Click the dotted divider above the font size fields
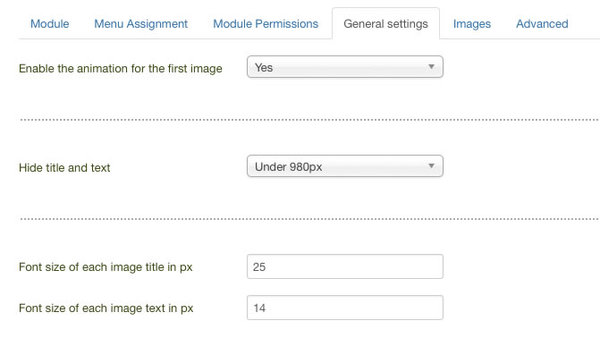Viewport: 600px width, 363px height. pos(309,219)
